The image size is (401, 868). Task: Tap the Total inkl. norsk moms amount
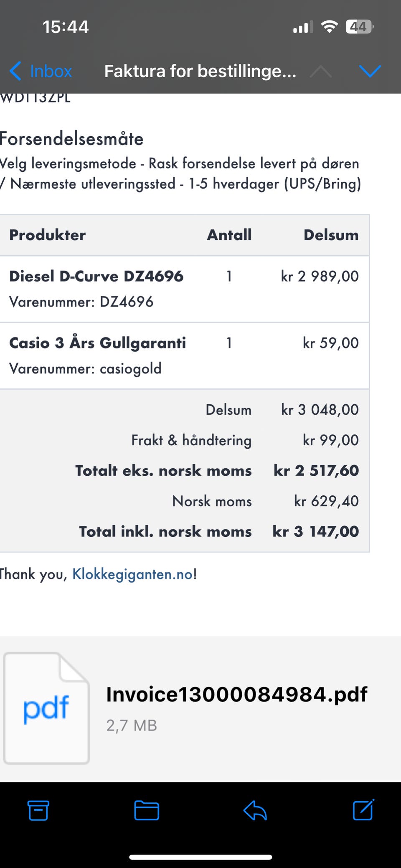[x=315, y=531]
